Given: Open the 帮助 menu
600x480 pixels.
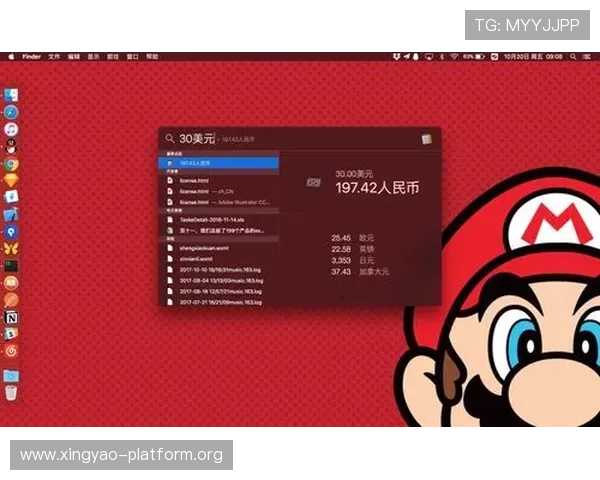Looking at the screenshot, I should click(152, 57).
